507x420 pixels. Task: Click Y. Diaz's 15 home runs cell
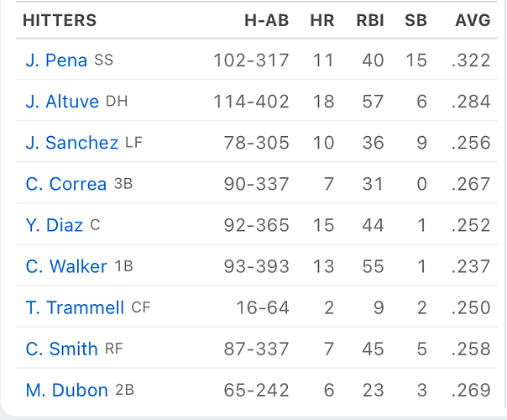[x=323, y=225]
